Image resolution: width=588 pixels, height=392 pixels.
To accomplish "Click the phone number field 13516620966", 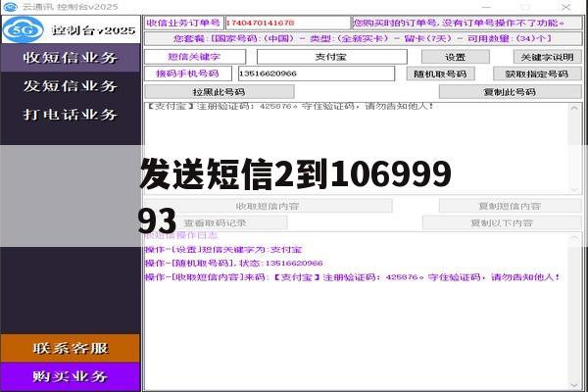I will [x=317, y=73].
